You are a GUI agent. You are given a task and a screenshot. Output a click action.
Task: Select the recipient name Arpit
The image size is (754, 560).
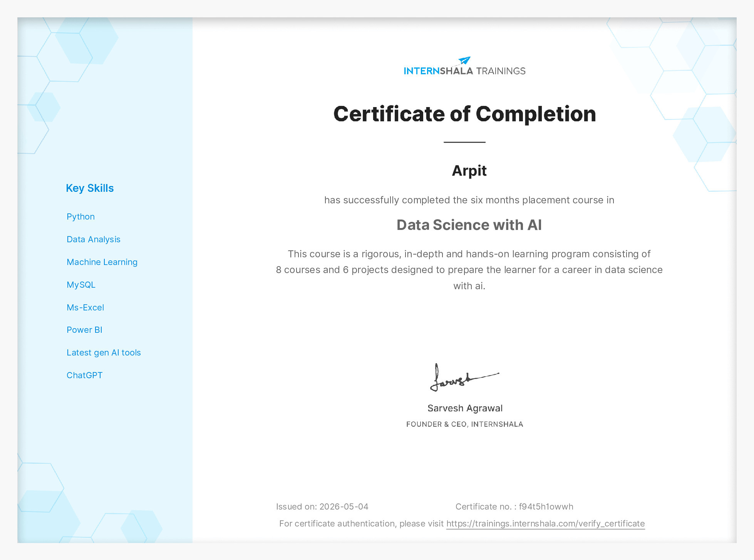click(469, 171)
